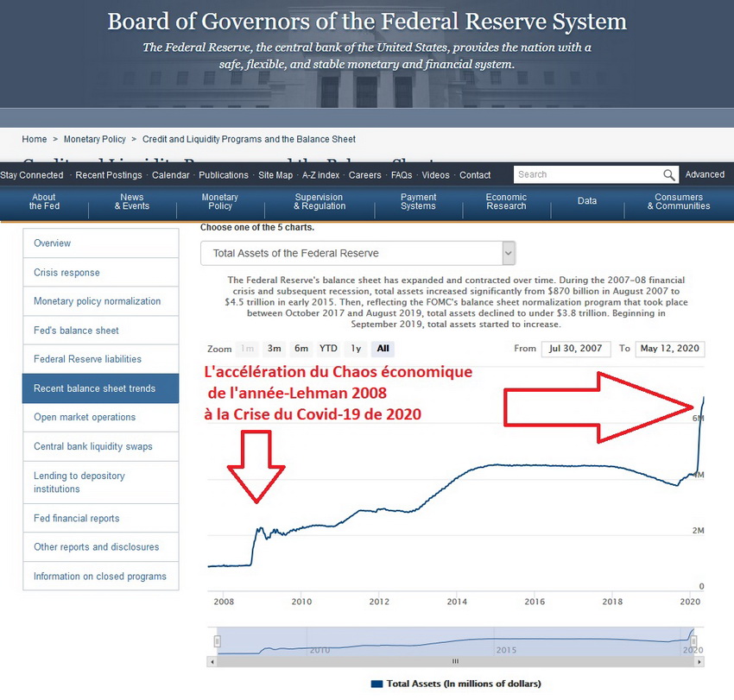Open Information on closed programs item
Viewport: 734px width, 700px height.
(x=101, y=576)
